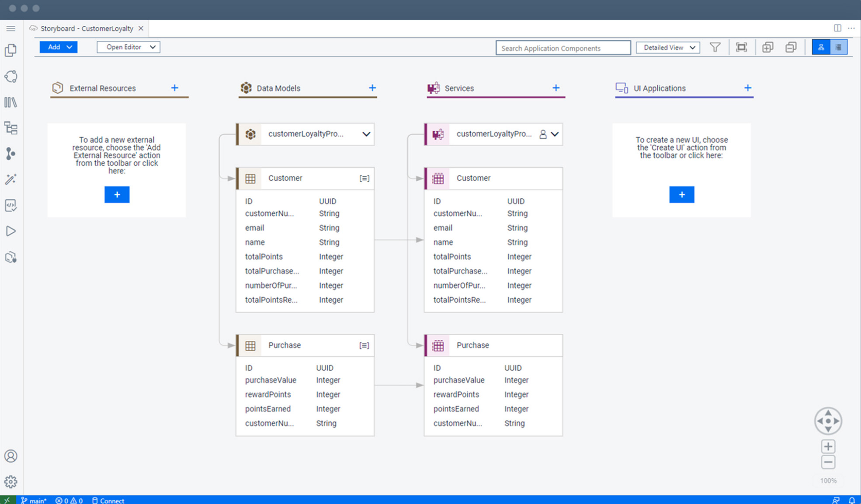Open the hamburger menu top left
The image size is (861, 504).
(10, 28)
